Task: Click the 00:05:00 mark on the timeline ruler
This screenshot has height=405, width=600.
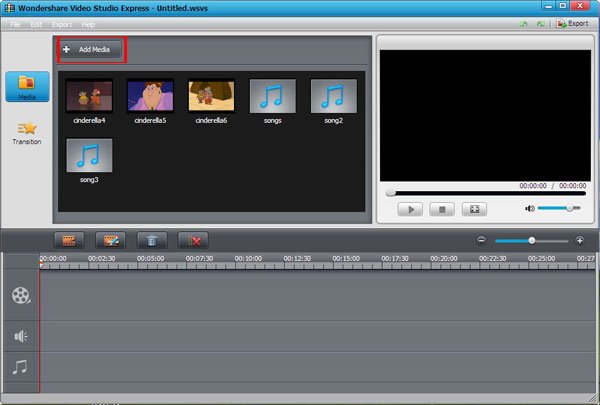Action: click(x=150, y=258)
